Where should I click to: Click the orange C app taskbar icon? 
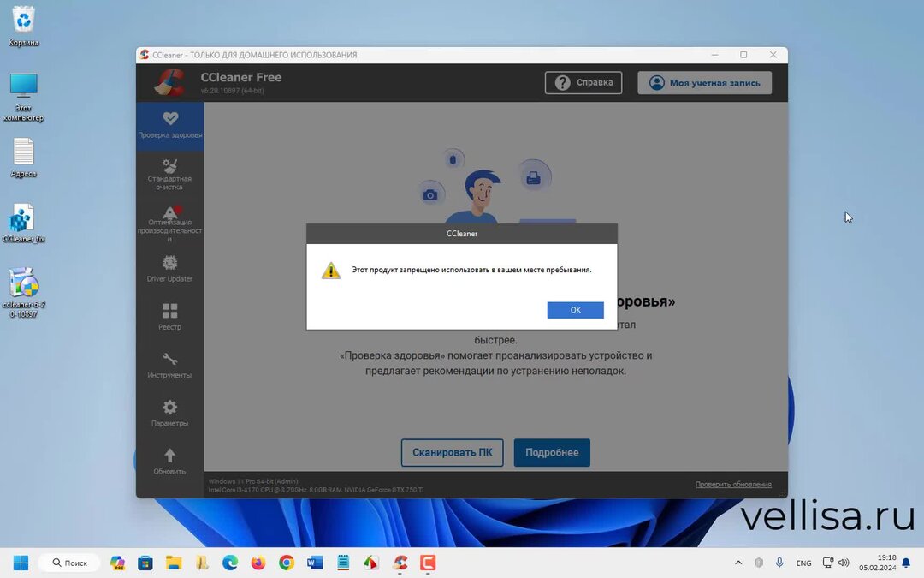coord(428,563)
